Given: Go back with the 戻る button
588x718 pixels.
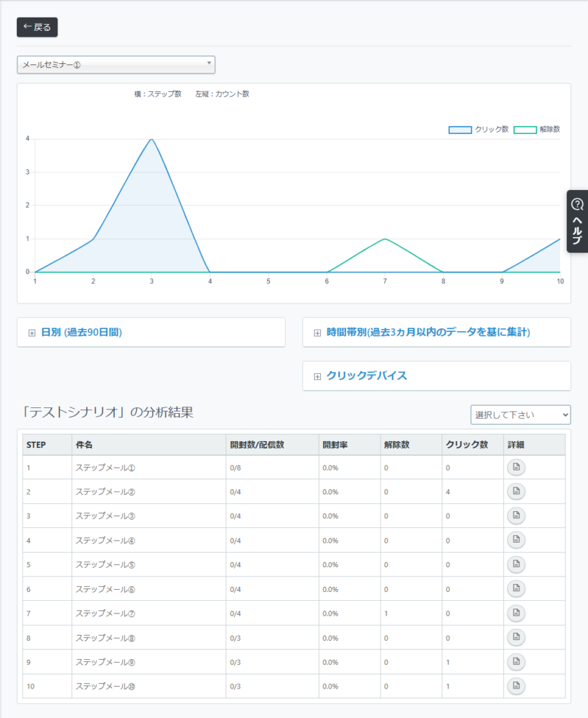Looking at the screenshot, I should pyautogui.click(x=37, y=27).
